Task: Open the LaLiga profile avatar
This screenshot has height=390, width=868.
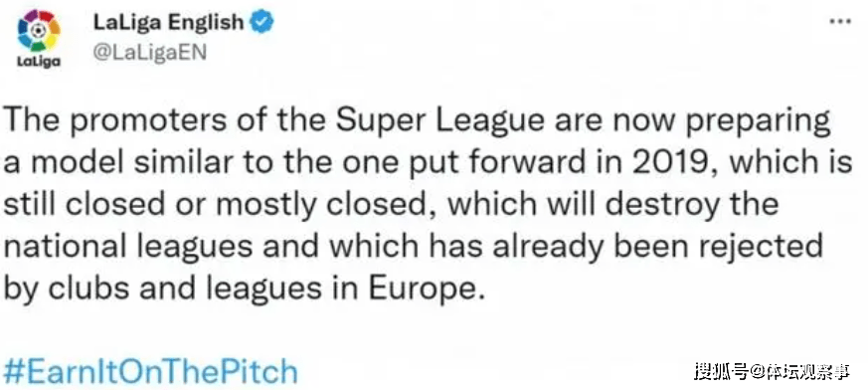Action: click(38, 40)
